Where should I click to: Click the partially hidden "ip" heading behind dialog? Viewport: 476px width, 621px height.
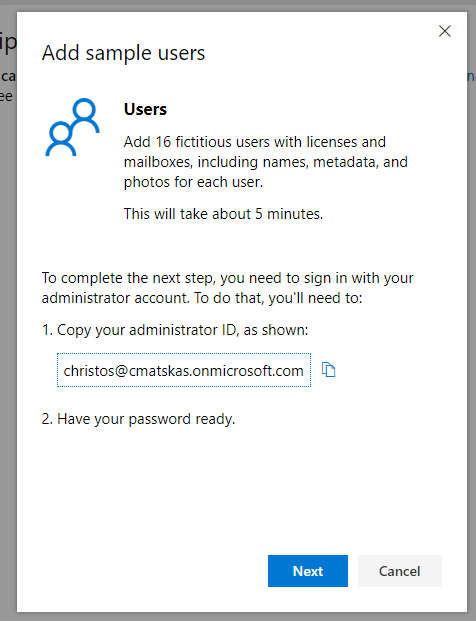(x=8, y=42)
